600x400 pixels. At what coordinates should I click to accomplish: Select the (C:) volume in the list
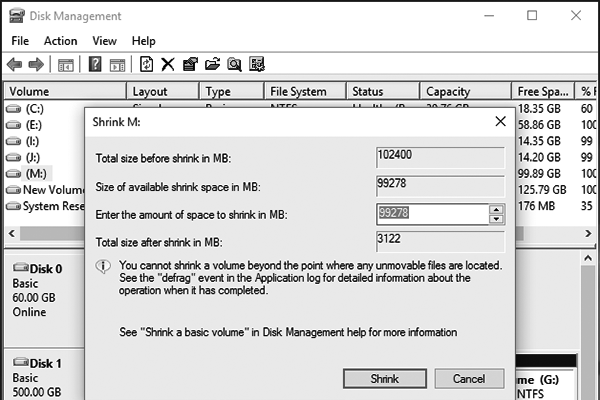[x=37, y=108]
